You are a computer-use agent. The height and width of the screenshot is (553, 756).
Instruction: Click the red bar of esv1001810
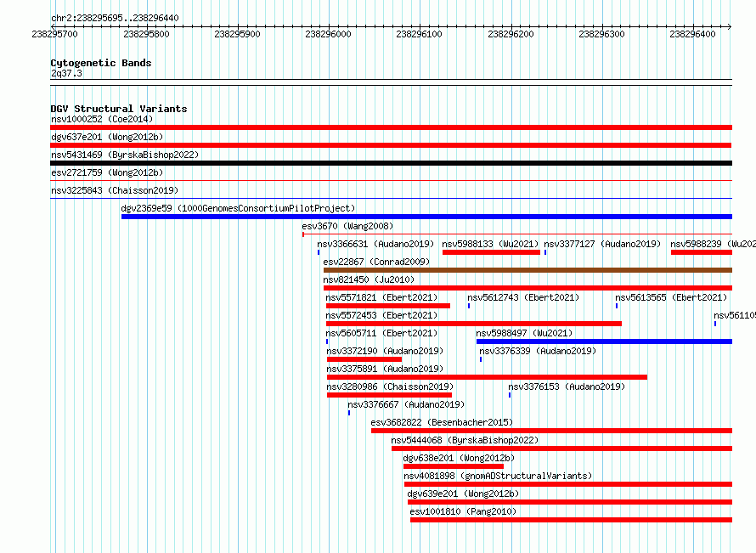click(x=572, y=520)
